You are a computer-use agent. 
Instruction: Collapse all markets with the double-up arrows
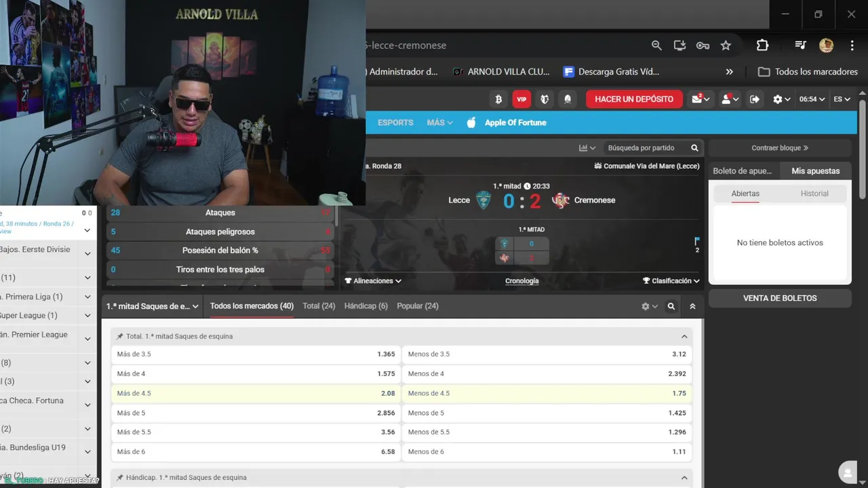pos(692,306)
